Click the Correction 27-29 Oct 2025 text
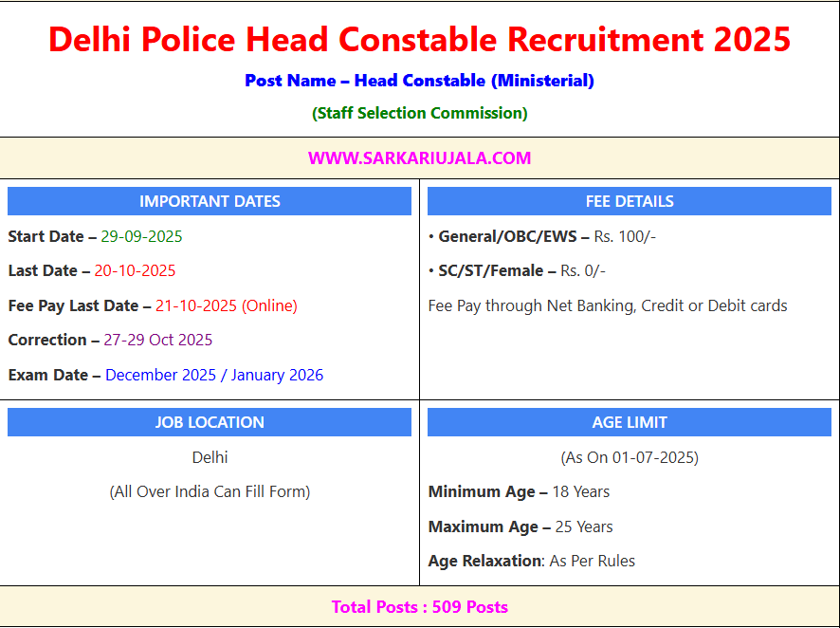840x628 pixels. point(110,340)
